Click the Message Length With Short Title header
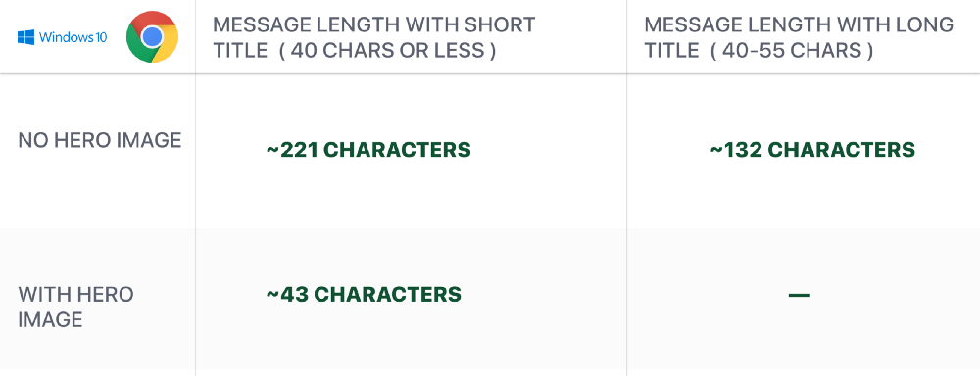Screen dimensions: 980x376 pos(373,37)
